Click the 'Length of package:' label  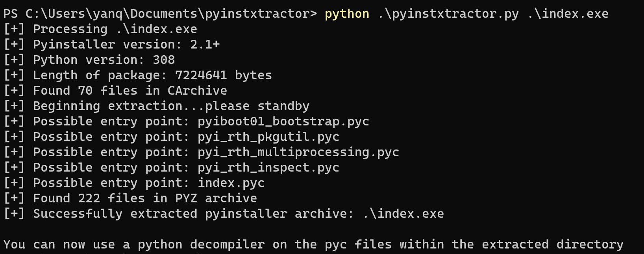tap(100, 75)
